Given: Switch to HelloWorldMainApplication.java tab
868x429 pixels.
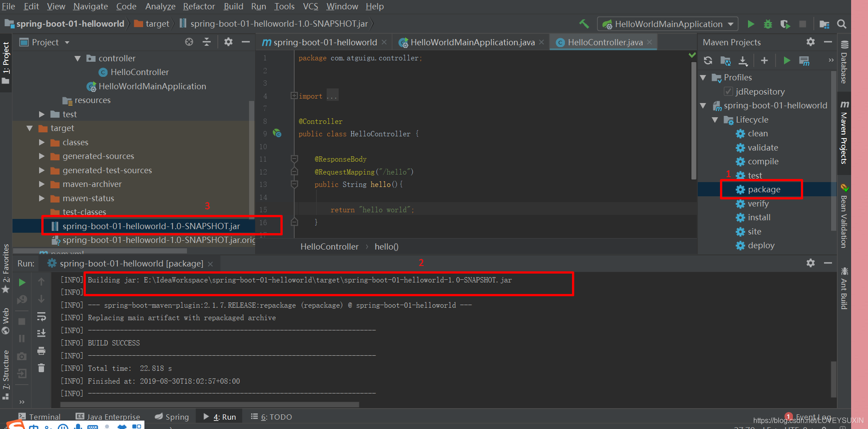Looking at the screenshot, I should [x=472, y=42].
